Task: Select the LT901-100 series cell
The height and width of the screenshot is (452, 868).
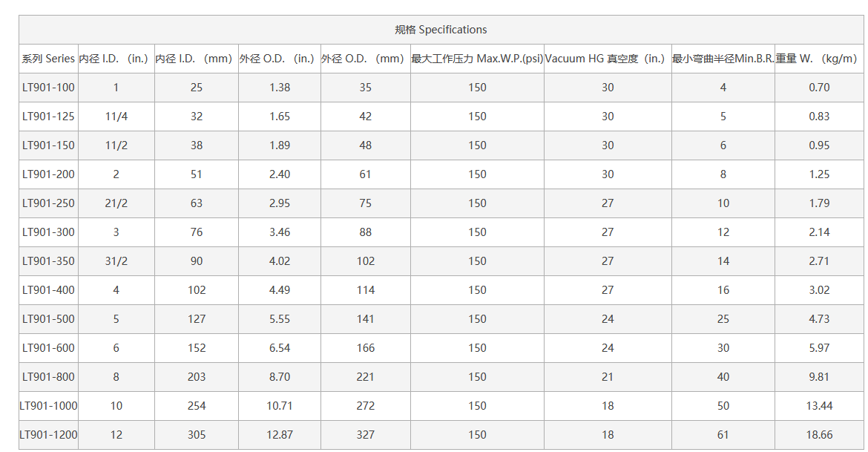Action: (49, 88)
